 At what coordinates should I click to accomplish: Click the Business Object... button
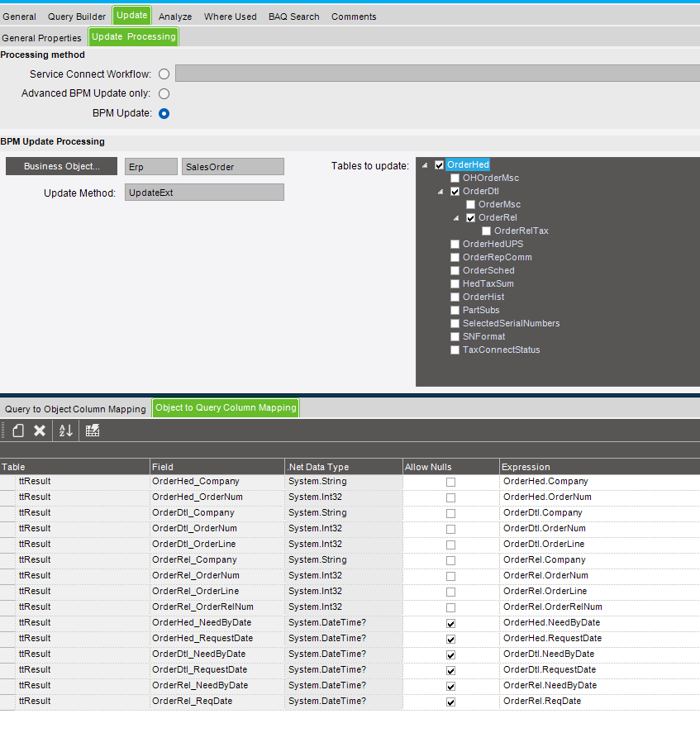pos(61,166)
